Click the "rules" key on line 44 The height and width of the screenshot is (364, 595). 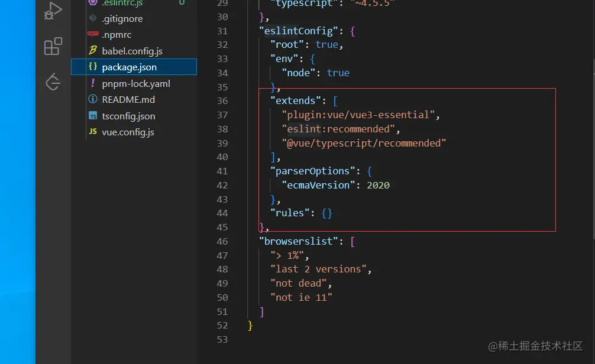pyautogui.click(x=290, y=213)
